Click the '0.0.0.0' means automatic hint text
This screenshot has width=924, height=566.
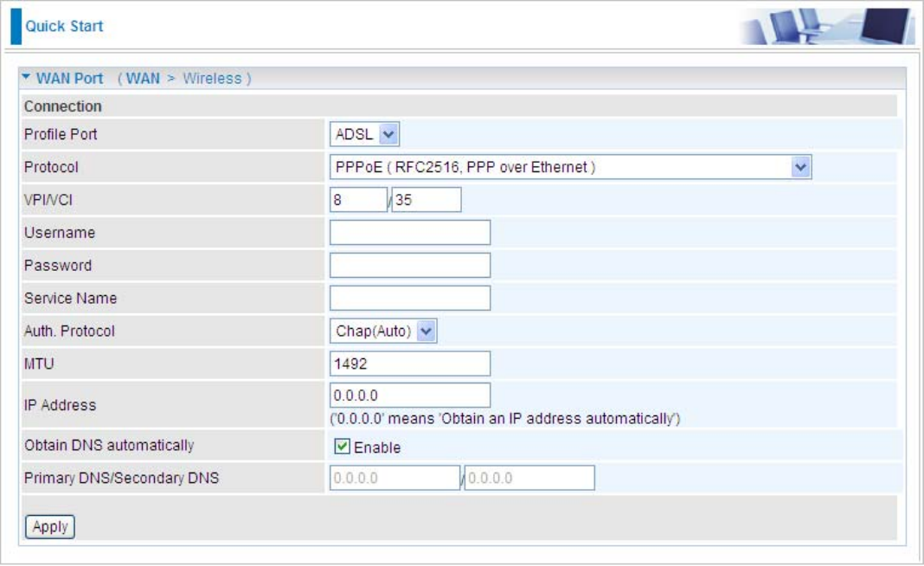(505, 419)
